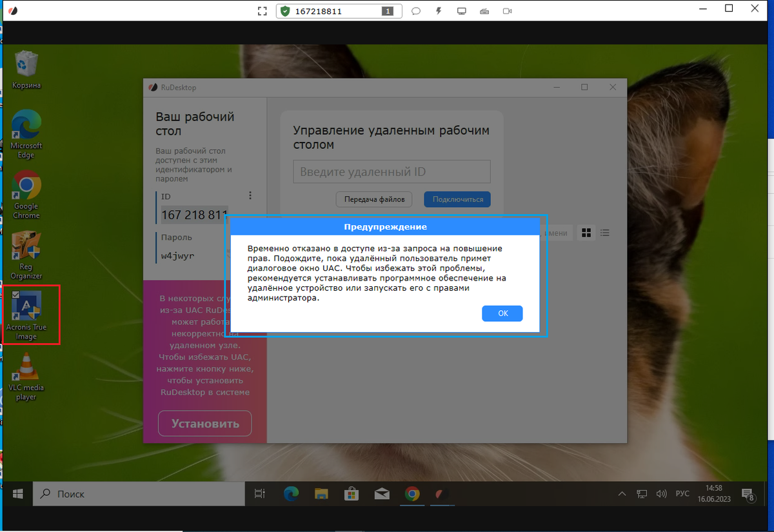This screenshot has height=532, width=774.
Task: Open display settings via monitor icon
Action: [461, 11]
